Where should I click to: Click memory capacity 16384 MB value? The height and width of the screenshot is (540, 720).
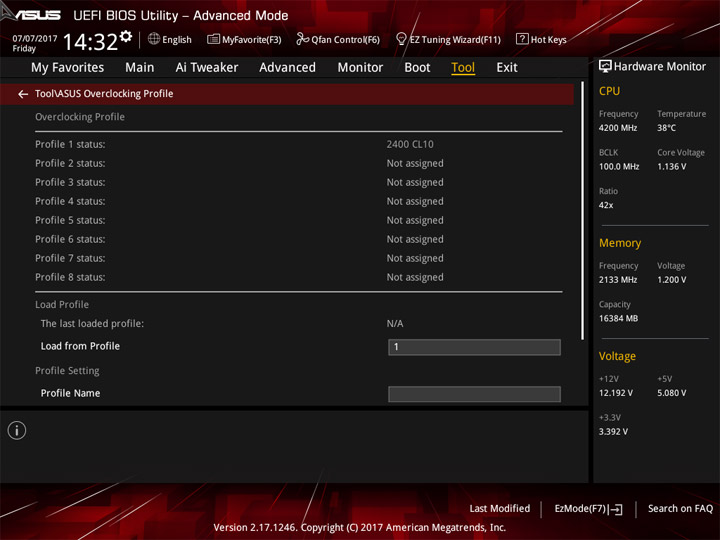pos(619,318)
